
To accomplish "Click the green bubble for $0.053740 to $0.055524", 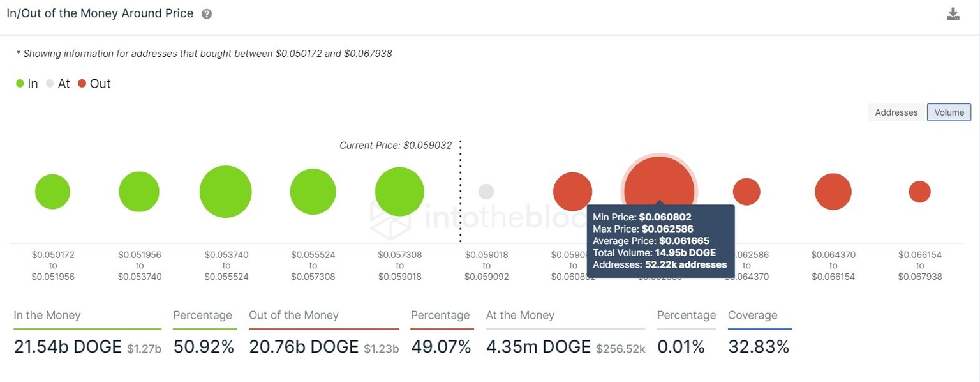I will click(x=226, y=191).
